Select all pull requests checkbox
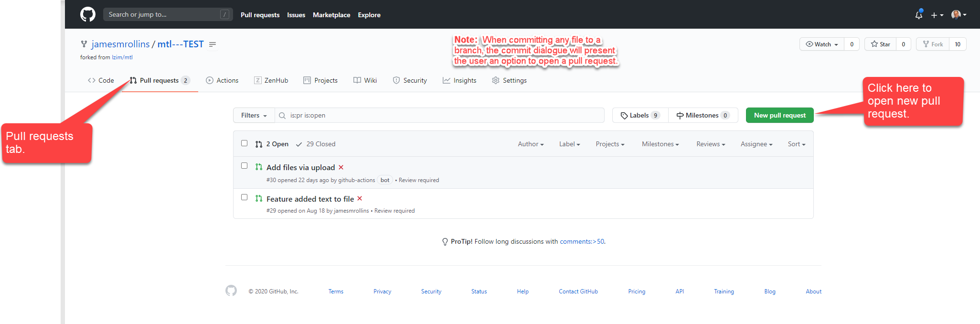This screenshot has height=324, width=980. (x=245, y=143)
